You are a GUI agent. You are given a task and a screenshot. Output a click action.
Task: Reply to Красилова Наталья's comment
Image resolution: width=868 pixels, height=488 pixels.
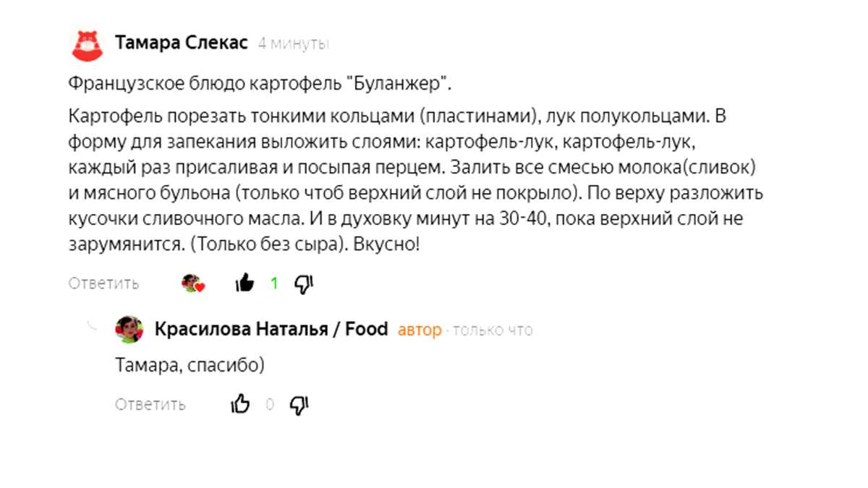pyautogui.click(x=150, y=404)
